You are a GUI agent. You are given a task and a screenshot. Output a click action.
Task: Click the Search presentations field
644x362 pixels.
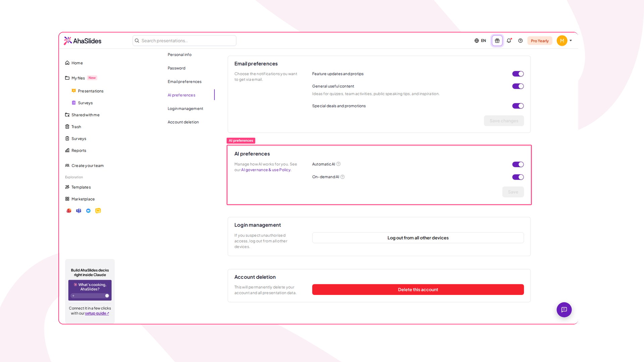(184, 41)
